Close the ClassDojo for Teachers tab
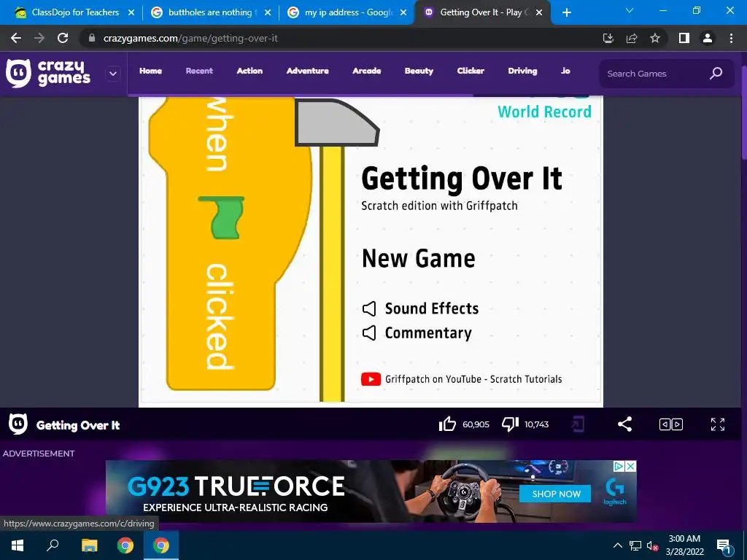 [x=131, y=12]
